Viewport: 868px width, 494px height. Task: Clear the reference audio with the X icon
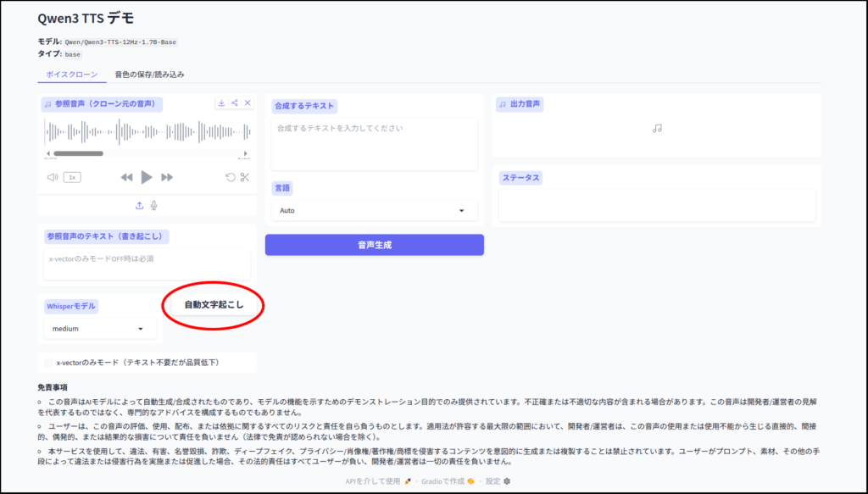[x=248, y=103]
